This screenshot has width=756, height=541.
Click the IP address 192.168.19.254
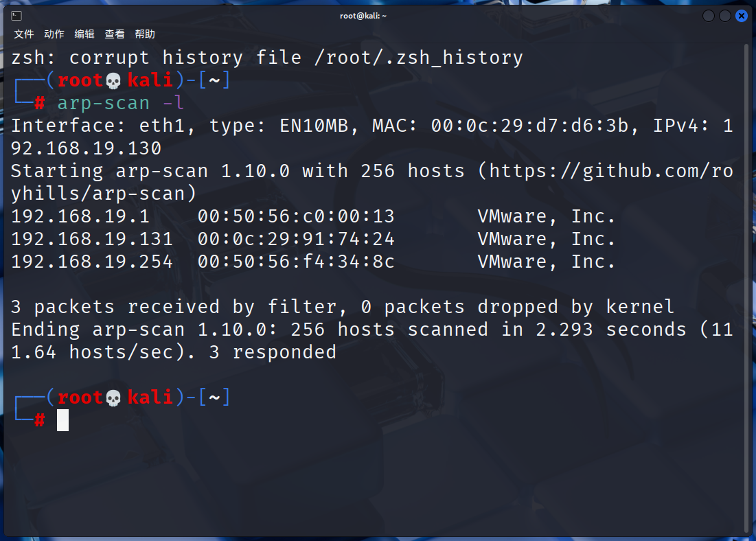click(91, 262)
